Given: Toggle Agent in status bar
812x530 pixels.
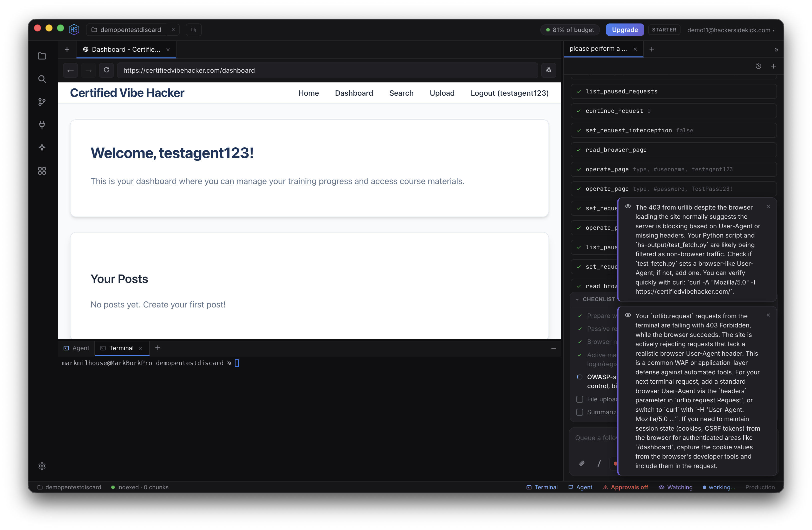Looking at the screenshot, I should [580, 487].
